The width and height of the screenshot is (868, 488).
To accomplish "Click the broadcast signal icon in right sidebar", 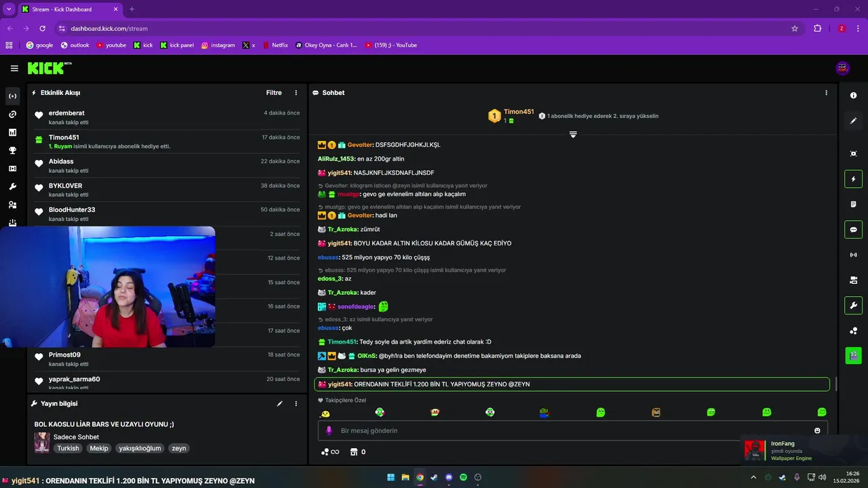I will pos(853,255).
